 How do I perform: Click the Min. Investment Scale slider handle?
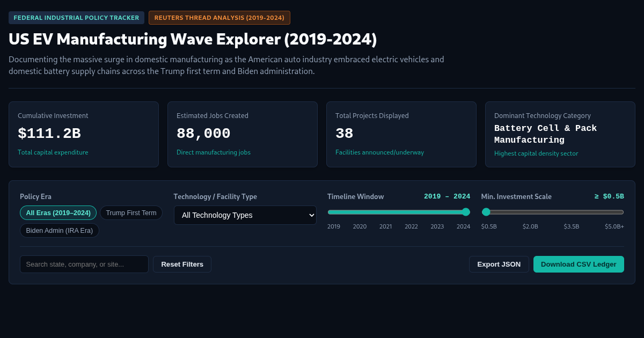[x=486, y=212]
